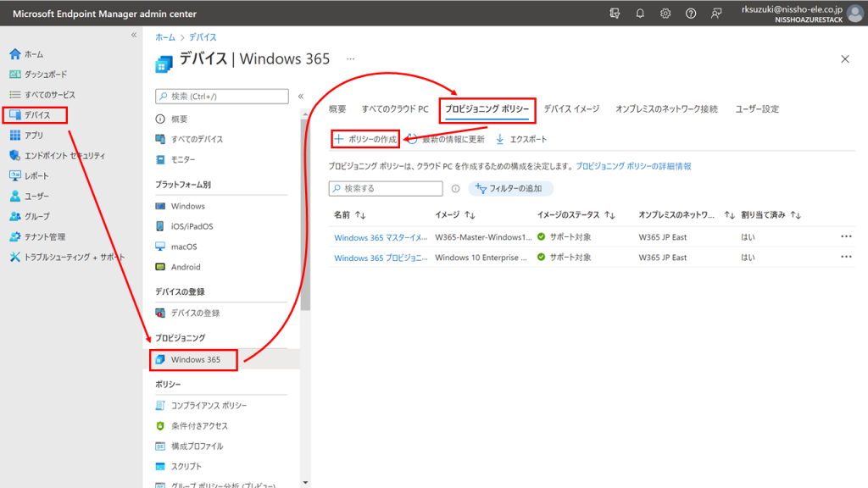
Task: Switch to デバイス イメージ tab
Action: coord(571,109)
